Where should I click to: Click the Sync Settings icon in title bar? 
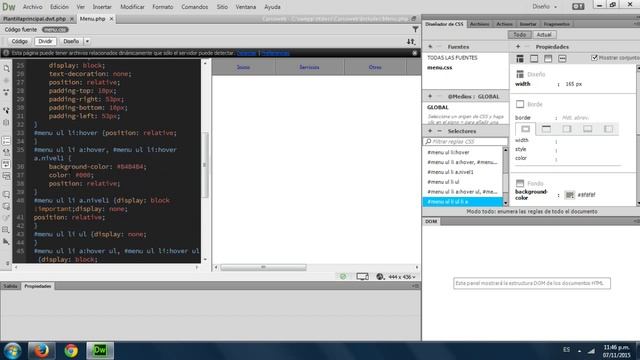click(x=578, y=7)
